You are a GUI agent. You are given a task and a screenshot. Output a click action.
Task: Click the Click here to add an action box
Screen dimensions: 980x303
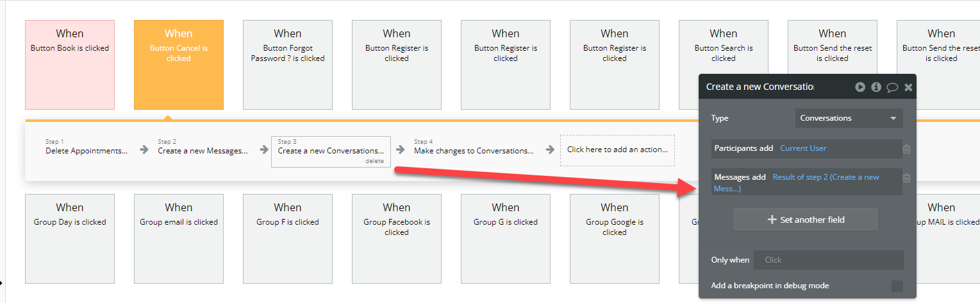tap(617, 150)
